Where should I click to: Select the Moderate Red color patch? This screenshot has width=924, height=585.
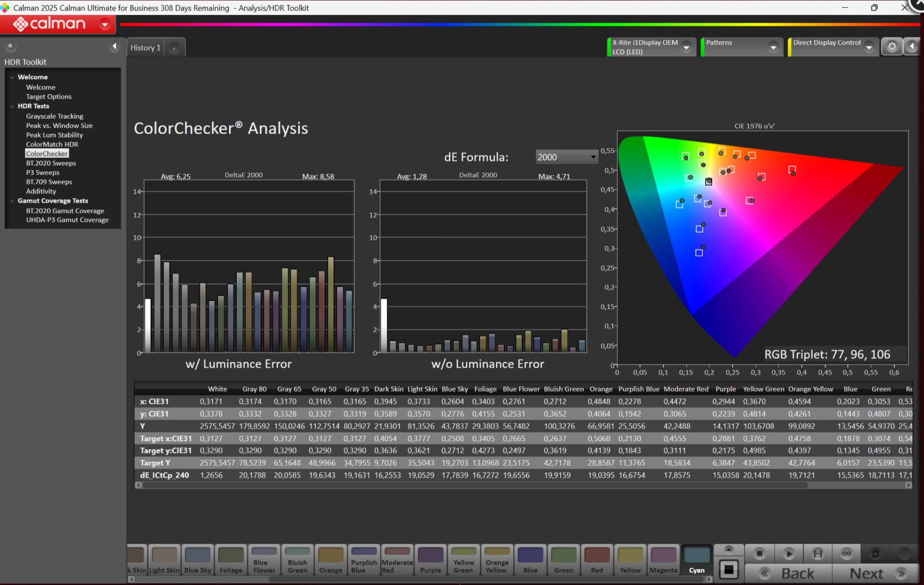(x=397, y=560)
